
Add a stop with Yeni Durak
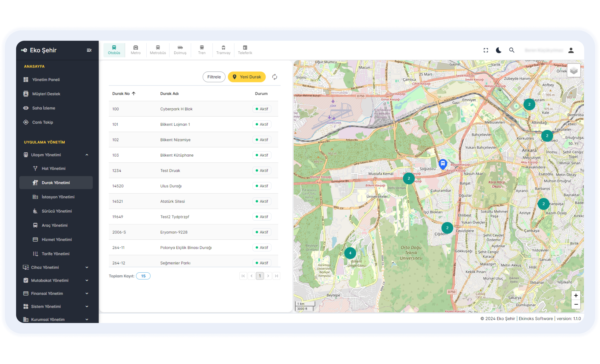point(247,77)
